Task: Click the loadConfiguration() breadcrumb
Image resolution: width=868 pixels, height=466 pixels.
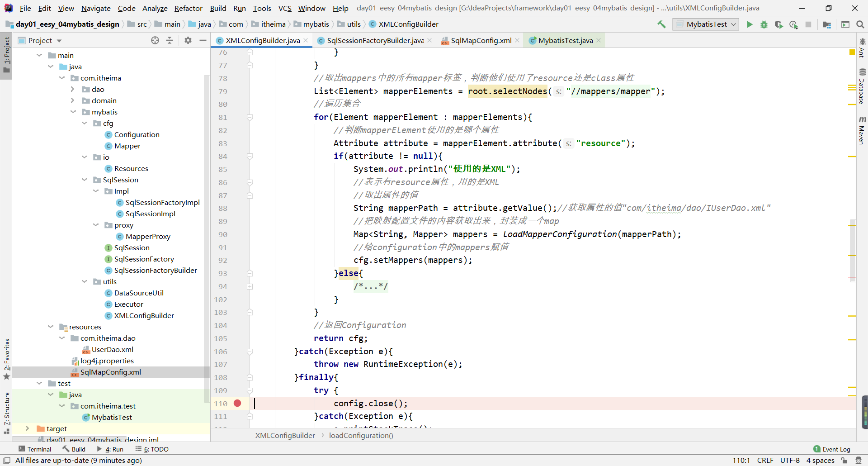Action: [x=361, y=435]
